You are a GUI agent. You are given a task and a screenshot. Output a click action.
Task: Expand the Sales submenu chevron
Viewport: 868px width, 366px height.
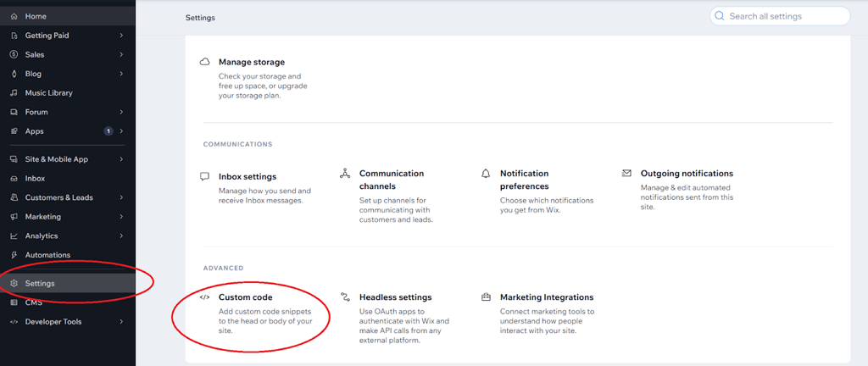point(121,55)
